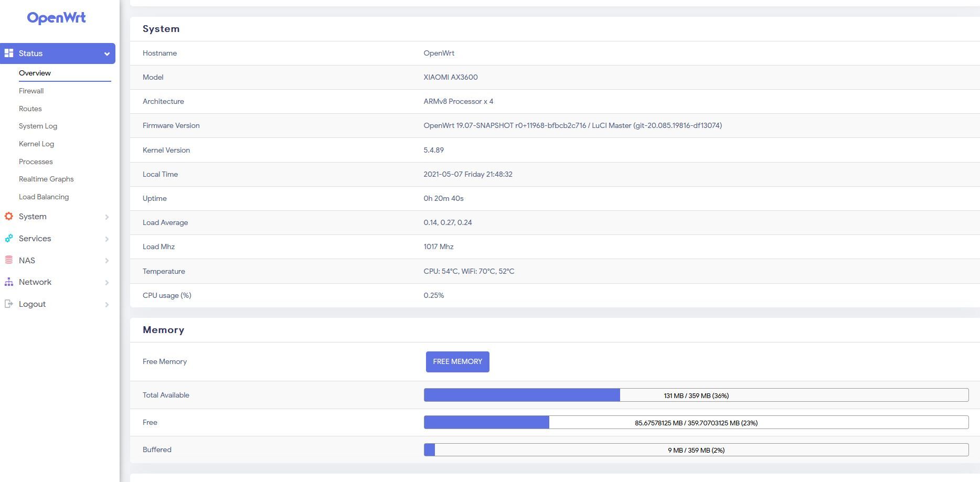Select the CPU and WiFi temperature value
Screen dimensions: 980x482
(468, 271)
